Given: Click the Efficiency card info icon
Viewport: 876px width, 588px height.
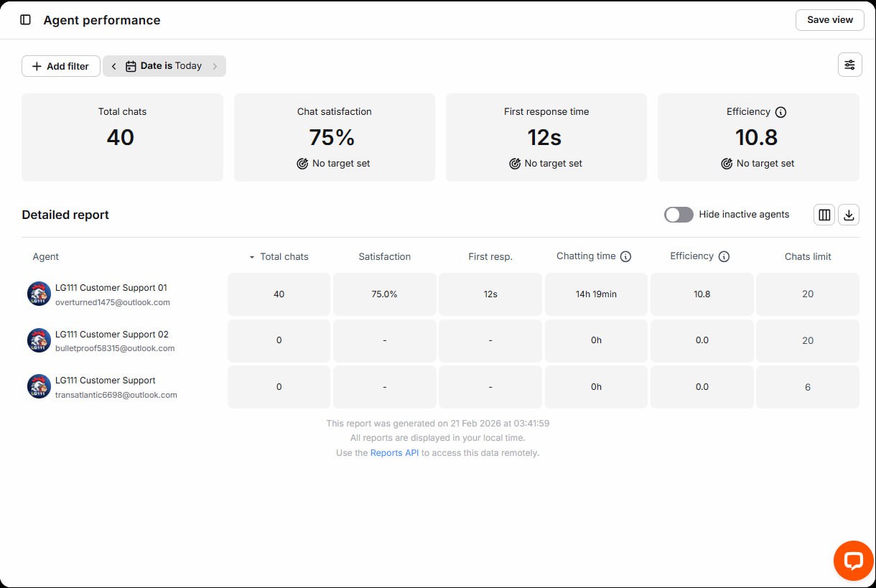Looking at the screenshot, I should click(x=781, y=112).
